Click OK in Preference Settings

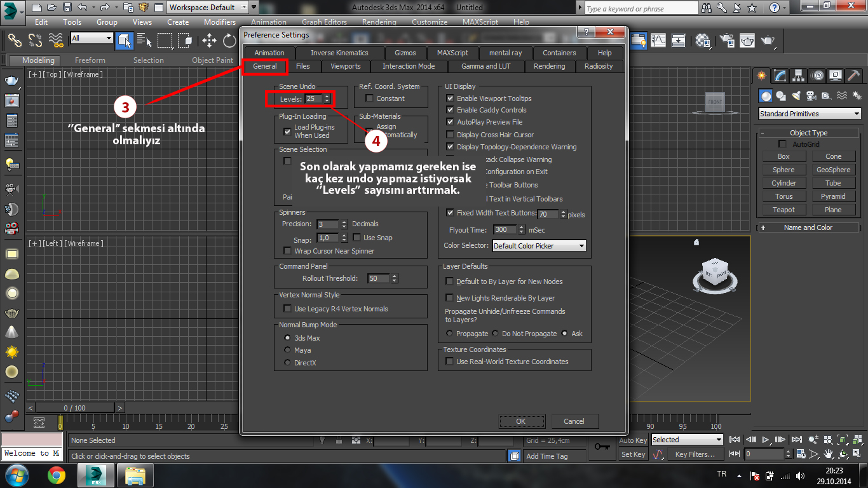pyautogui.click(x=521, y=421)
